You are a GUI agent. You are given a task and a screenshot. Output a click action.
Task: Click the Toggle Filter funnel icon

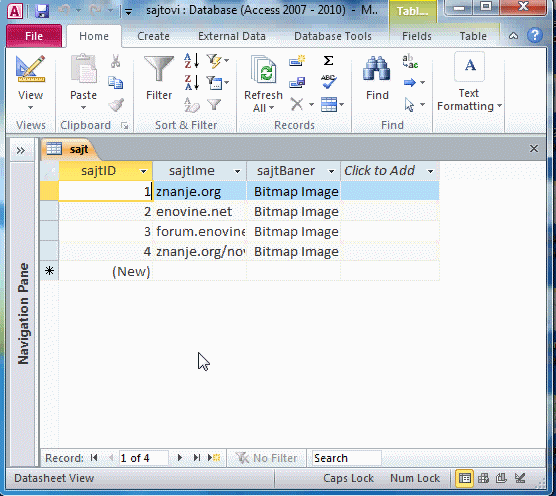(x=214, y=105)
